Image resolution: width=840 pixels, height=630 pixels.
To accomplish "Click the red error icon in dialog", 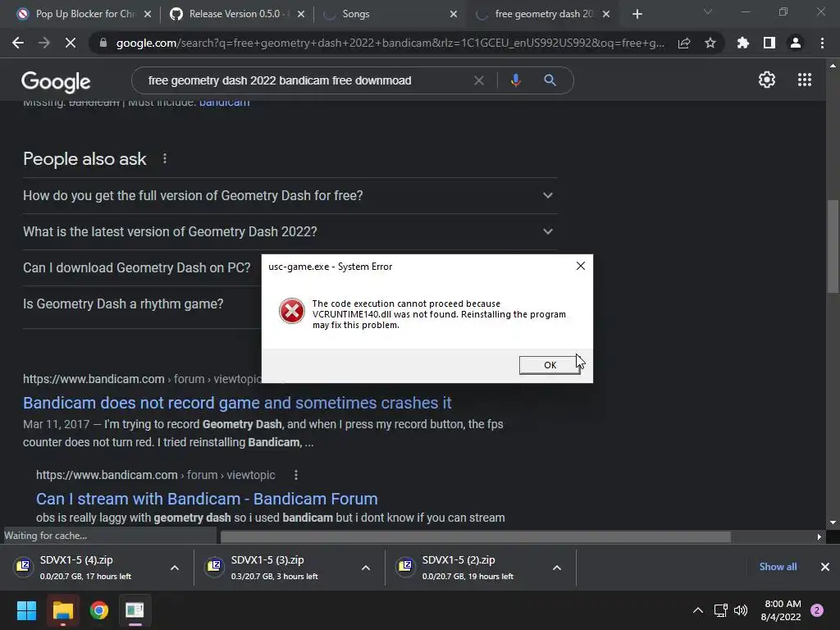I will pos(292,311).
